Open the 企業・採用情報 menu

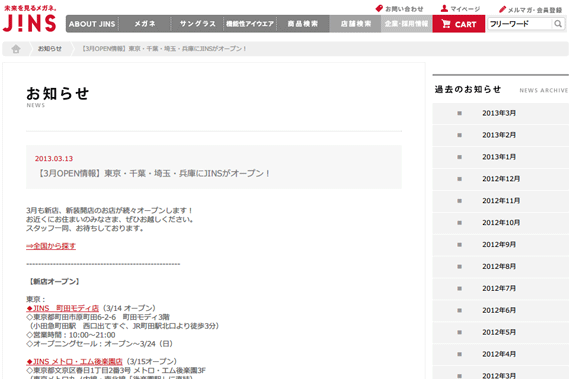[406, 24]
